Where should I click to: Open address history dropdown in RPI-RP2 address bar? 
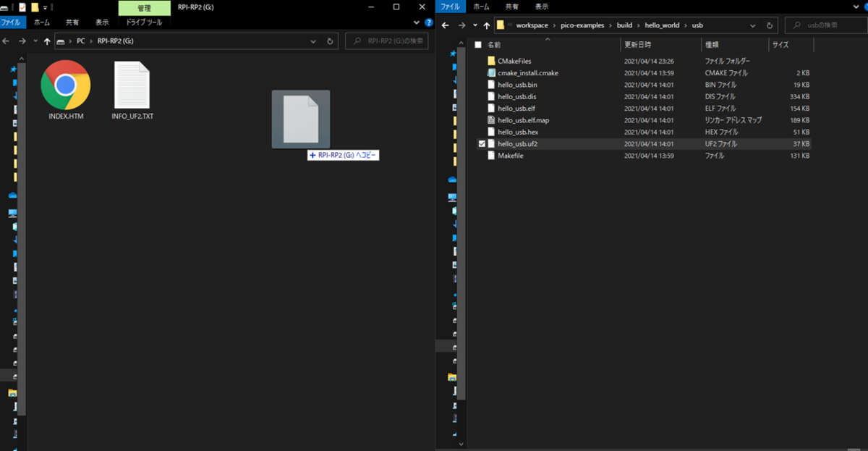[x=313, y=41]
